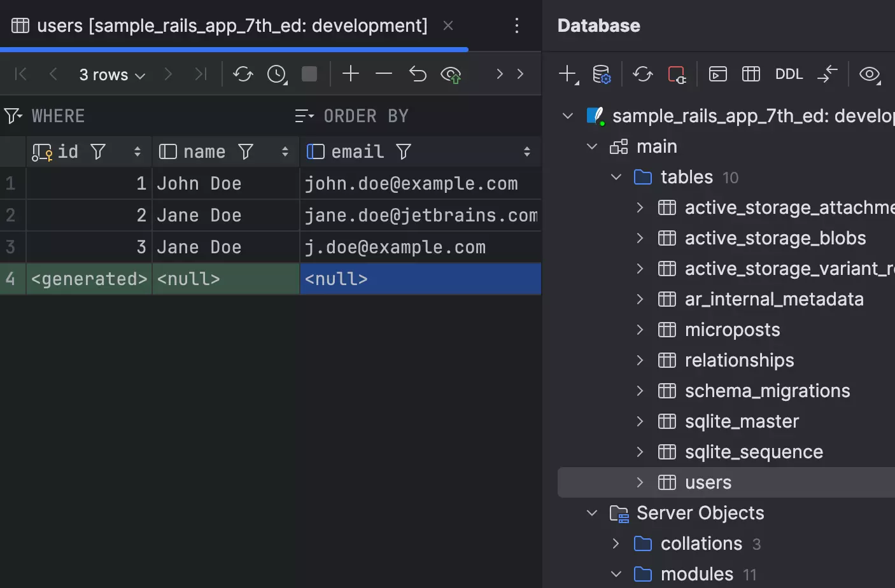
Task: Click the Revert changes undo icon
Action: [418, 74]
